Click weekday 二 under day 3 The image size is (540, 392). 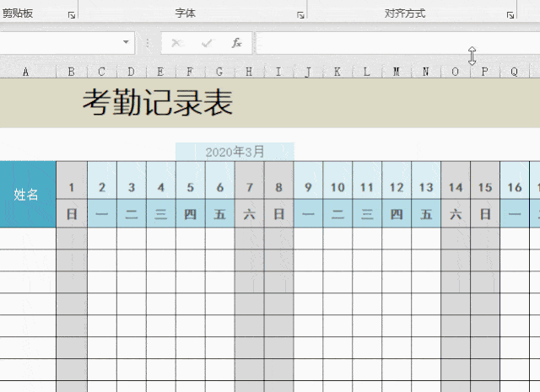click(x=132, y=214)
